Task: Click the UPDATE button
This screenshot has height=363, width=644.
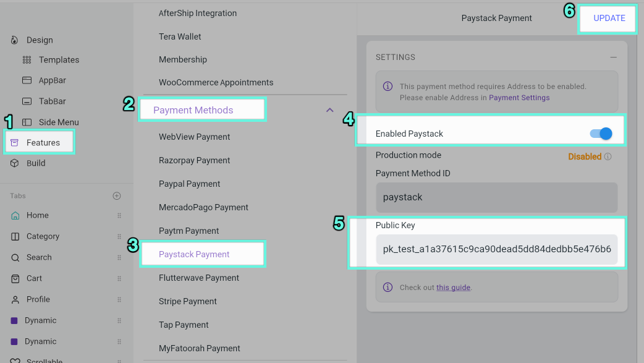Action: (x=609, y=18)
